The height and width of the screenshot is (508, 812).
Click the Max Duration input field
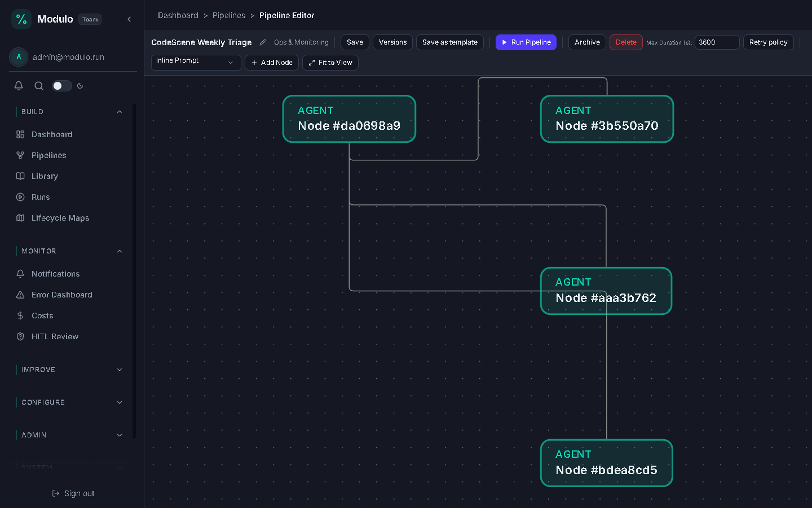coord(717,42)
